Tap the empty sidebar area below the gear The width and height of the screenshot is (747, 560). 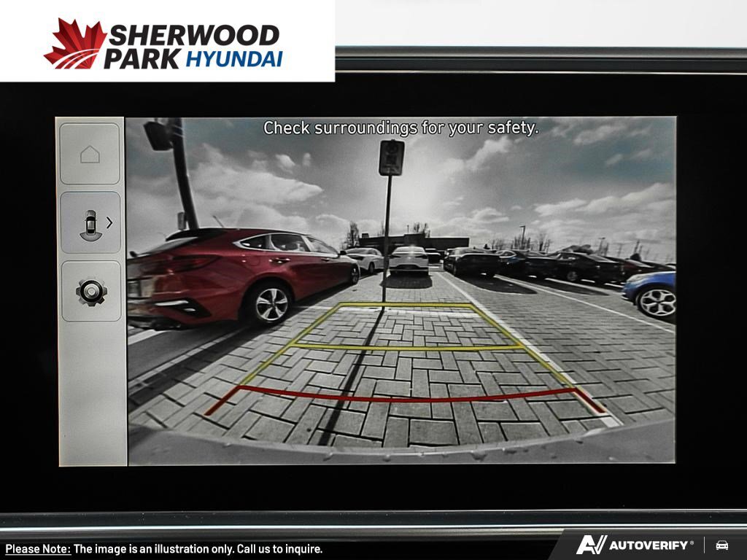[x=91, y=394]
